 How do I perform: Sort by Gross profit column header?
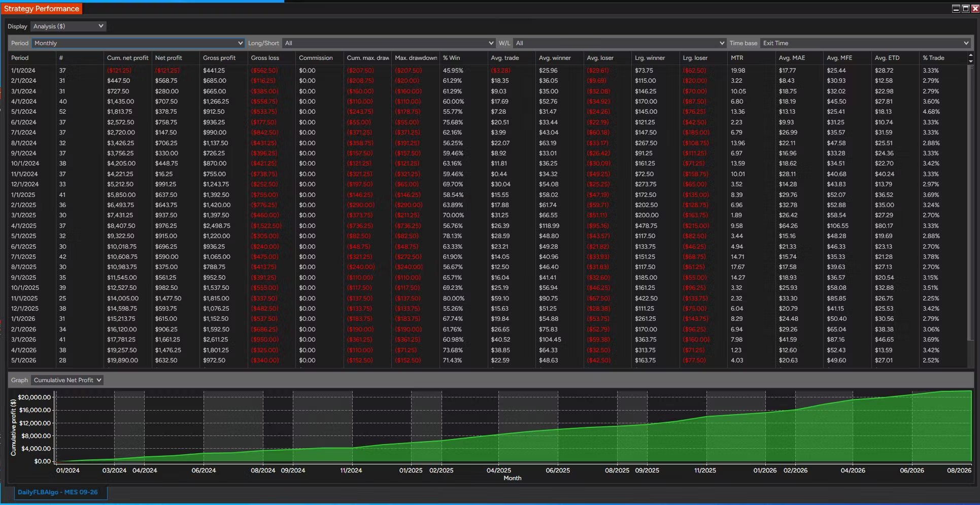point(223,58)
